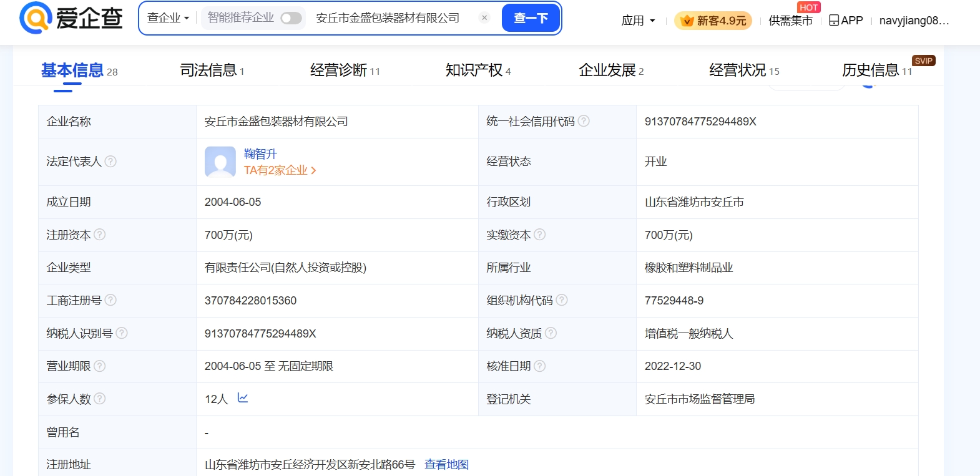Click the 爱企查 logo icon
This screenshot has height=476, width=980.
click(x=36, y=18)
